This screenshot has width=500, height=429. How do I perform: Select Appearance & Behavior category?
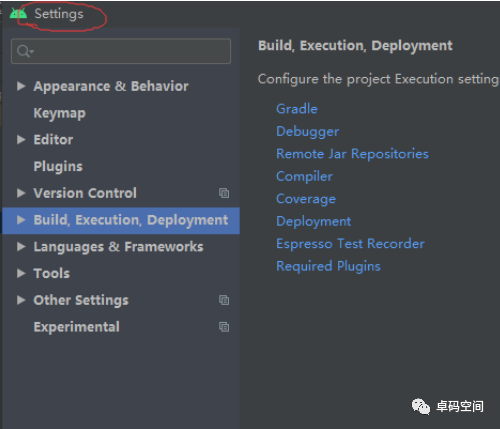pos(111,86)
